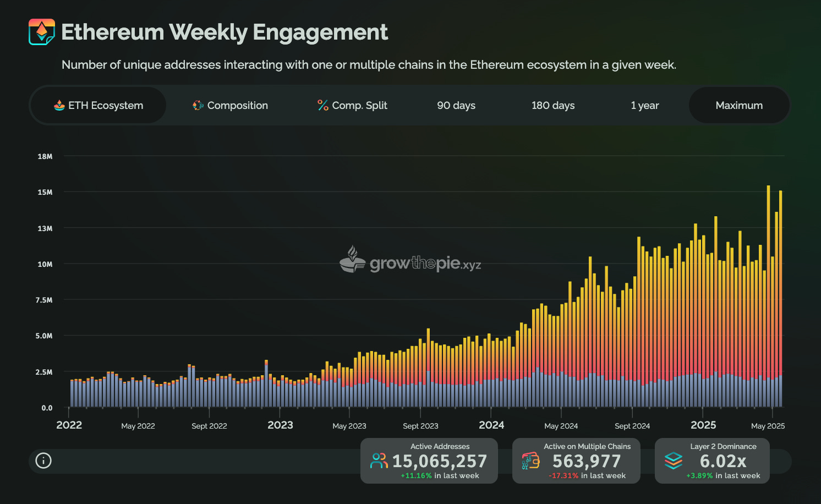Set timespan to 90 days
This screenshot has width=821, height=504.
pos(456,105)
